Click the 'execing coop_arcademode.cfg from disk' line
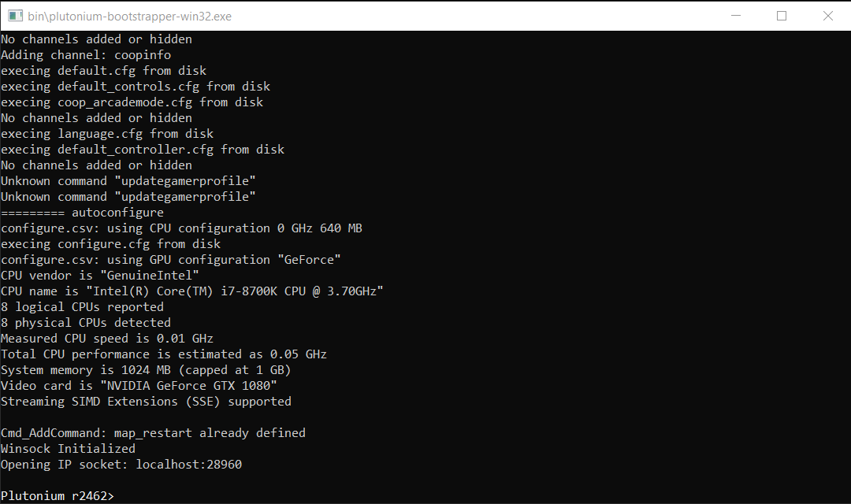This screenshot has width=851, height=504. pyautogui.click(x=132, y=102)
